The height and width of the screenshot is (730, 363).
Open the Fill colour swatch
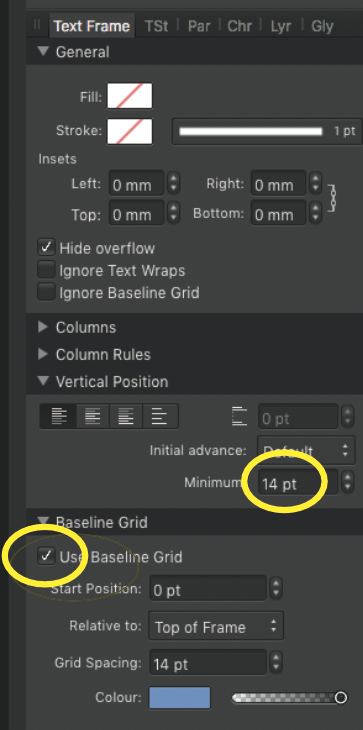[130, 96]
